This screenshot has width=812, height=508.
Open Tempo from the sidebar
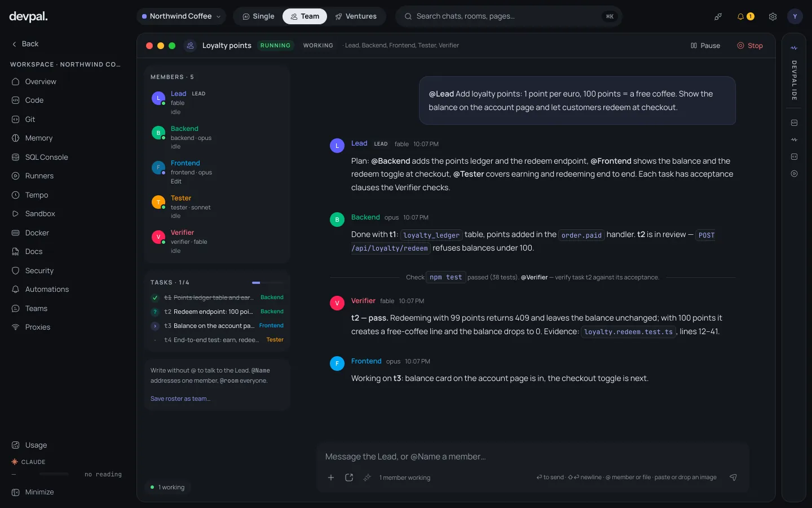coord(36,195)
